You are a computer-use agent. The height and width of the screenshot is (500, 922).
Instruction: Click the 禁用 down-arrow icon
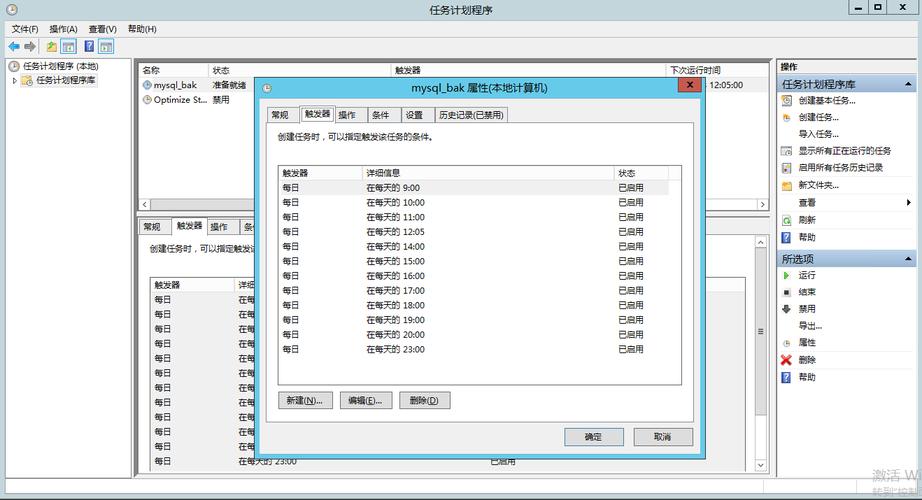coord(787,309)
